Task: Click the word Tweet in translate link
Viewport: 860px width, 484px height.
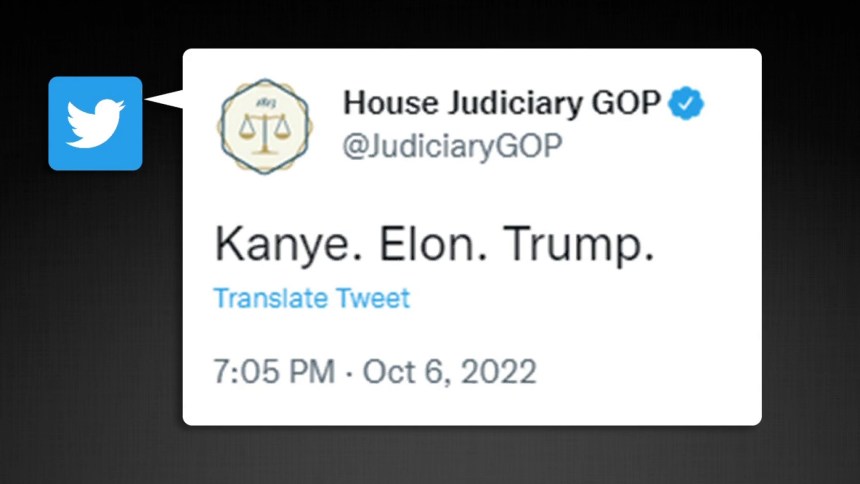Action: [372, 298]
